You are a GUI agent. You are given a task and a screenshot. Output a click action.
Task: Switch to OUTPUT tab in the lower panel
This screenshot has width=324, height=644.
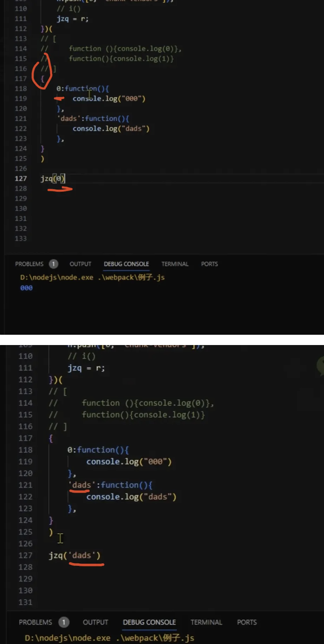click(x=95, y=622)
